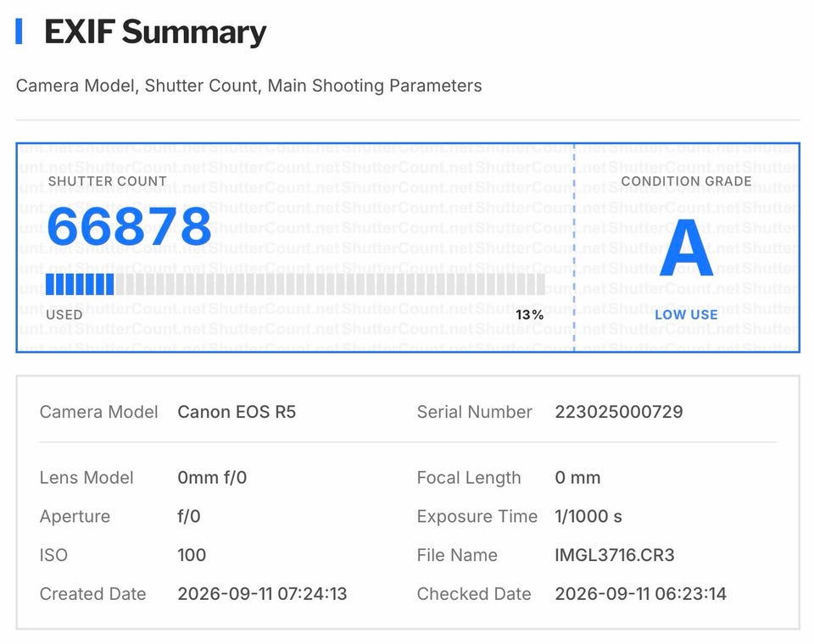Click the USED label under progress bar
Screen dimensions: 814x644
(x=64, y=314)
